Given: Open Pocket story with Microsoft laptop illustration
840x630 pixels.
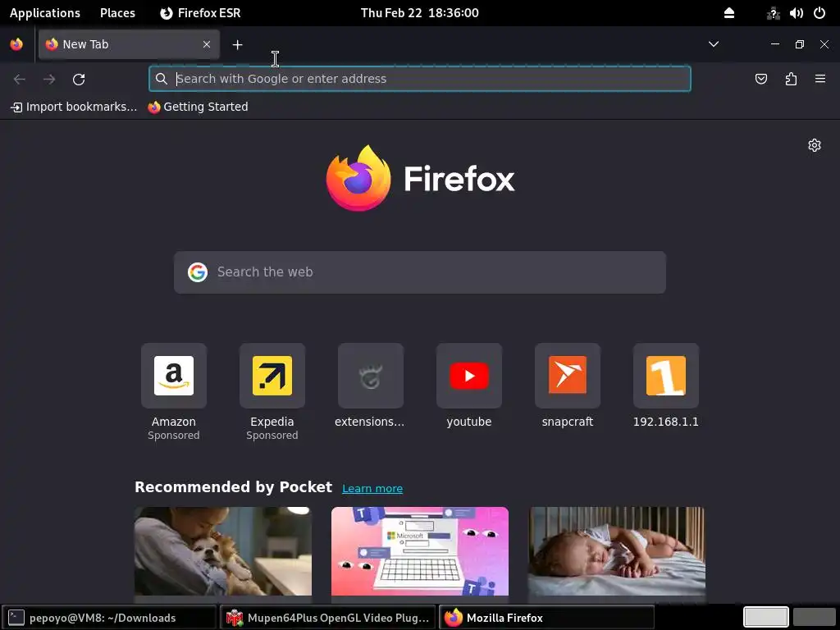Looking at the screenshot, I should (x=420, y=551).
